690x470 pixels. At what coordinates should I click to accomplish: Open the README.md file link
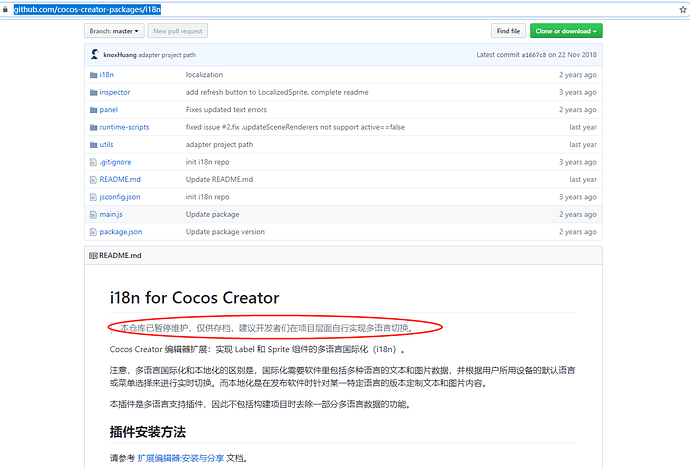120,180
